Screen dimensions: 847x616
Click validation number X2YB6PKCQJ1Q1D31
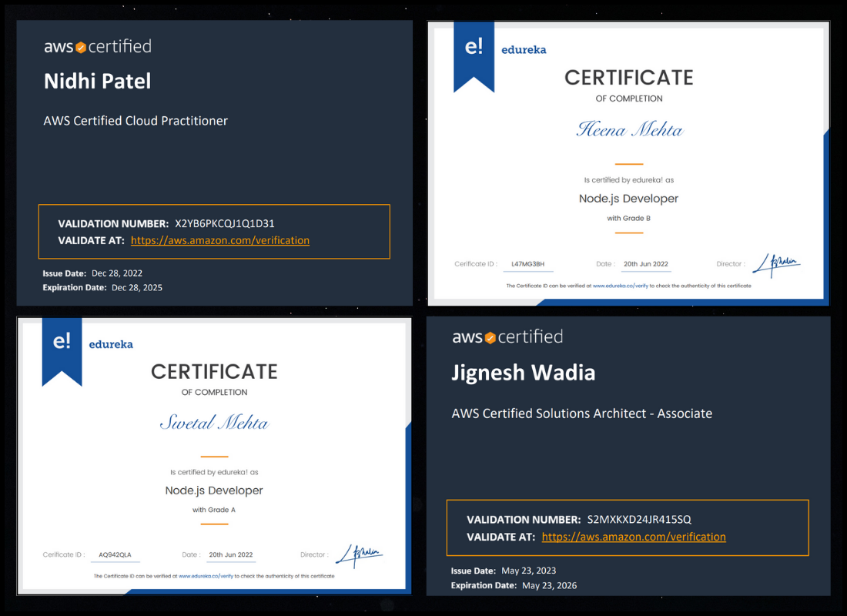pos(225,223)
